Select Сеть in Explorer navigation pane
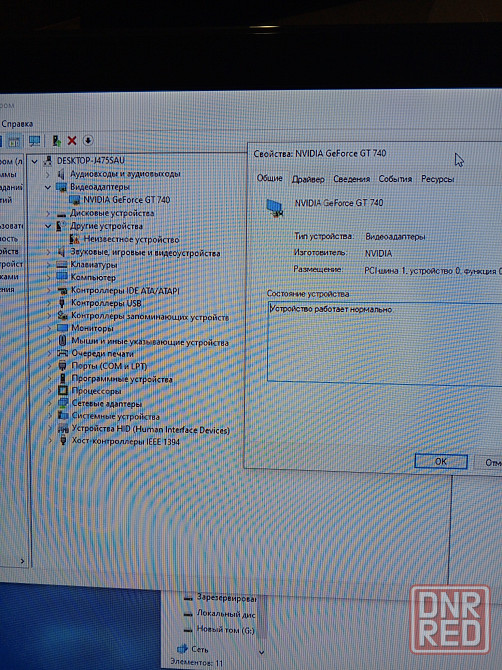Viewport: 502px width, 670px height. click(x=200, y=649)
